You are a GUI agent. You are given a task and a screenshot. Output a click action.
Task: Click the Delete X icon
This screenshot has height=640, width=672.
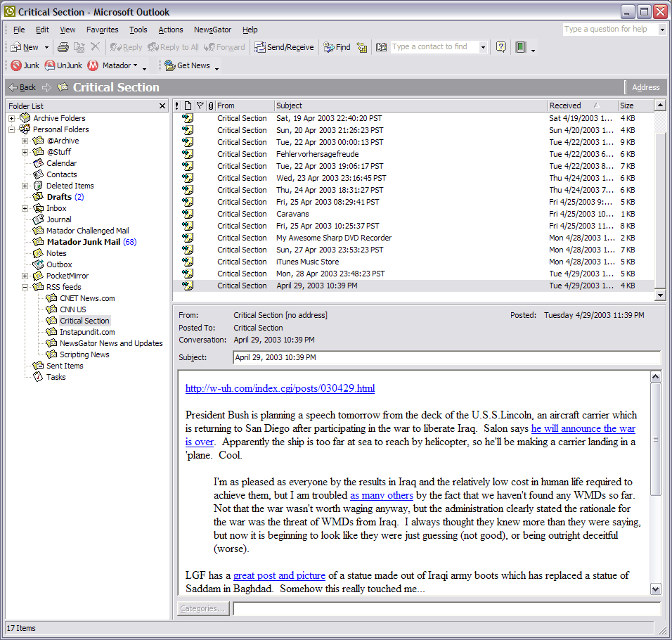pyautogui.click(x=95, y=46)
